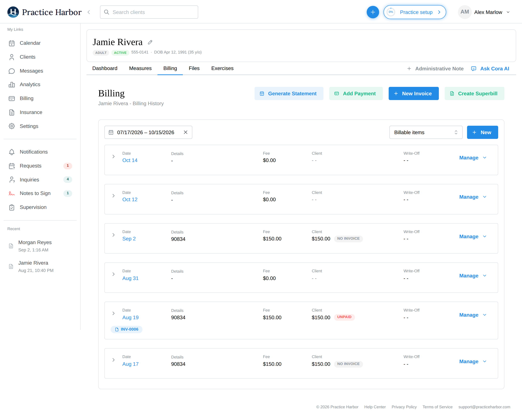Open Terms of Service footer link
This screenshot has width=522, height=420.
[x=437, y=407]
